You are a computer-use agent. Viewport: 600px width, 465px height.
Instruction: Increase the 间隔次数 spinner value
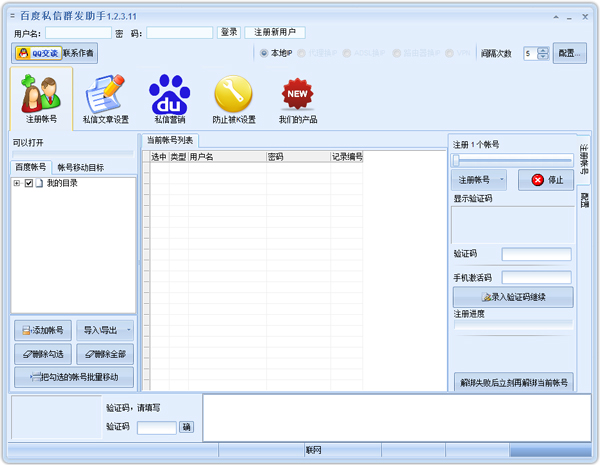[x=543, y=50]
